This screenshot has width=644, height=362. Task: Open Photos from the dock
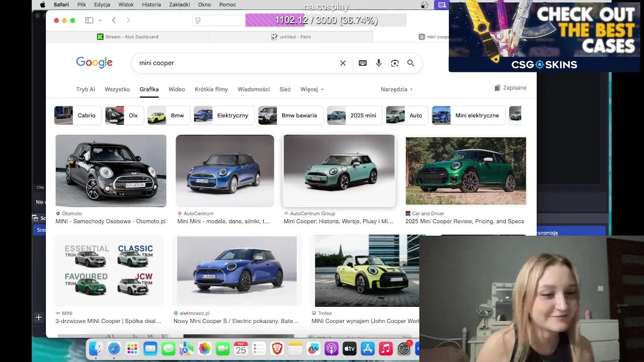click(x=205, y=348)
